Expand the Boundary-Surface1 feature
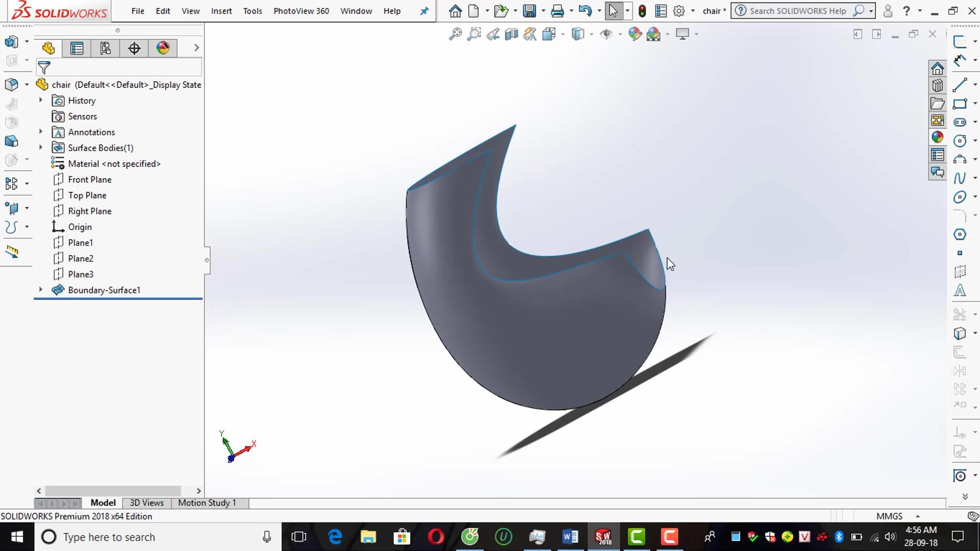The image size is (980, 551). (x=41, y=290)
